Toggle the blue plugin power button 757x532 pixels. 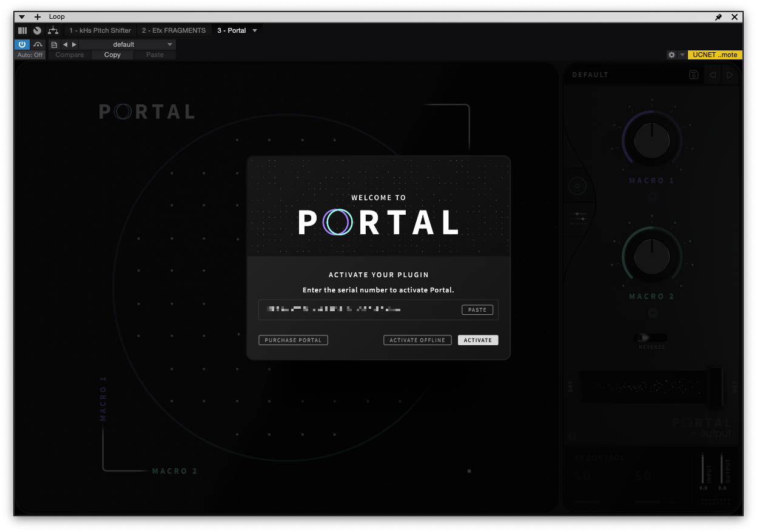[x=22, y=44]
